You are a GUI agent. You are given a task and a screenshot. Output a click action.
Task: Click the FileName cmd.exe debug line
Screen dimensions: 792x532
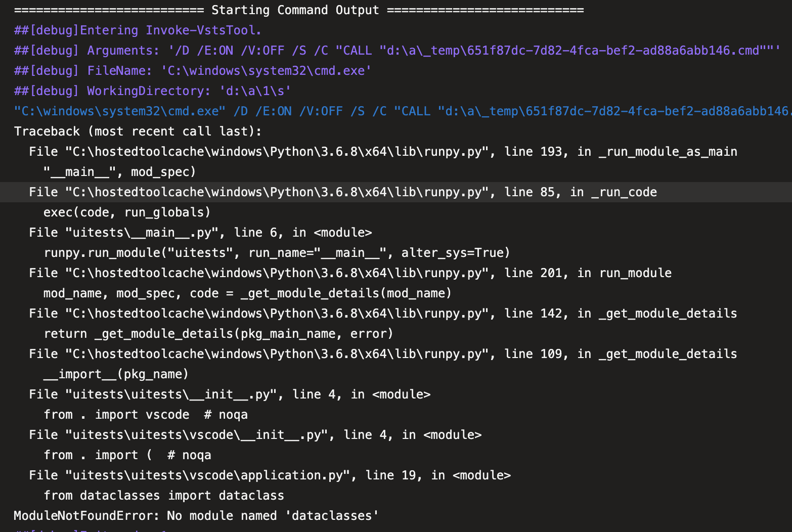pyautogui.click(x=192, y=70)
